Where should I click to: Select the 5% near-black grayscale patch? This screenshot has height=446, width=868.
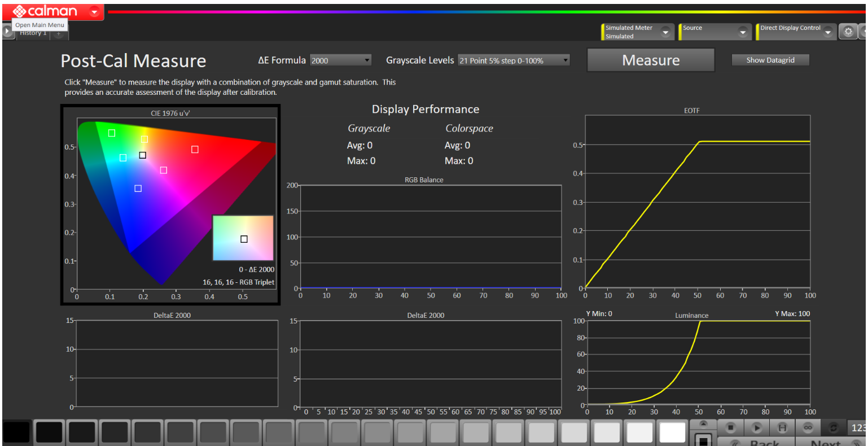pos(49,432)
